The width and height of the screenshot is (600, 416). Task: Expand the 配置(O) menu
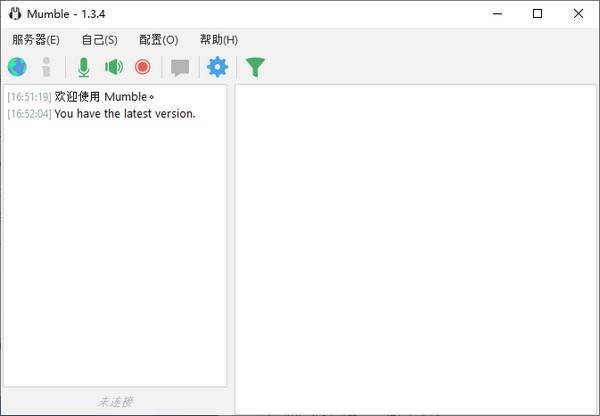(x=158, y=40)
